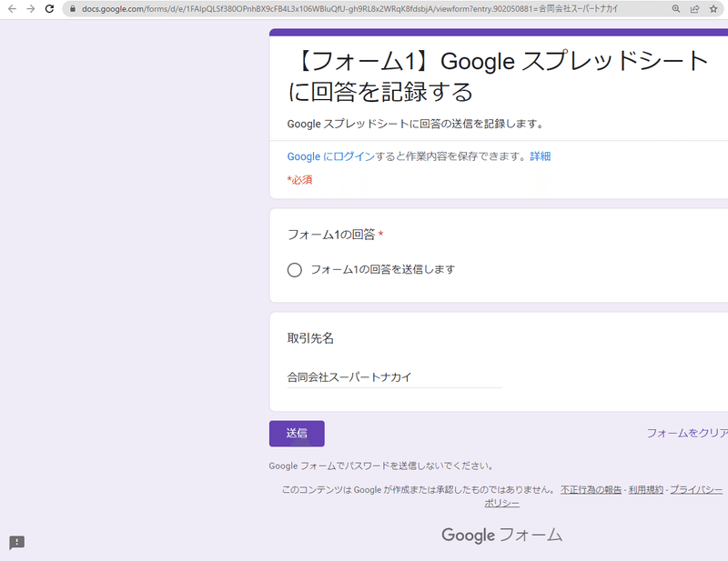
Task: Open the 利用規約 link
Action: pos(646,489)
